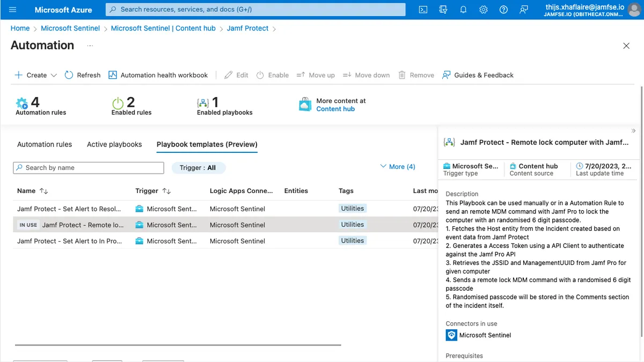644x362 pixels.
Task: Switch to the Automation rules tab
Action: click(45, 144)
